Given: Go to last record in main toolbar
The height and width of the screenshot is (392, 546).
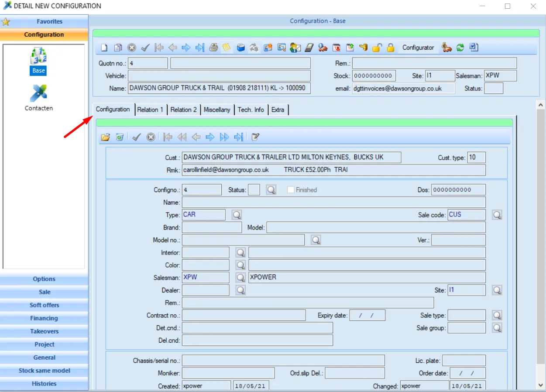Looking at the screenshot, I should 199,48.
